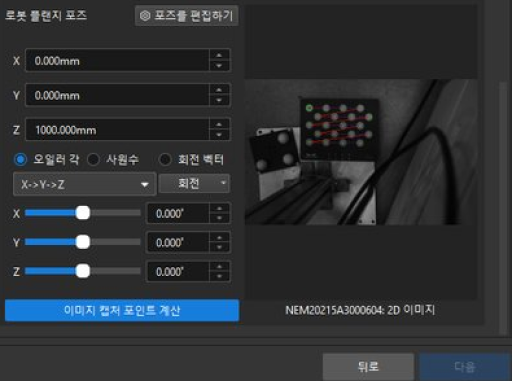This screenshot has height=381, width=512.
Task: Decrease Y position with down stepper arrow
Action: pyautogui.click(x=219, y=100)
